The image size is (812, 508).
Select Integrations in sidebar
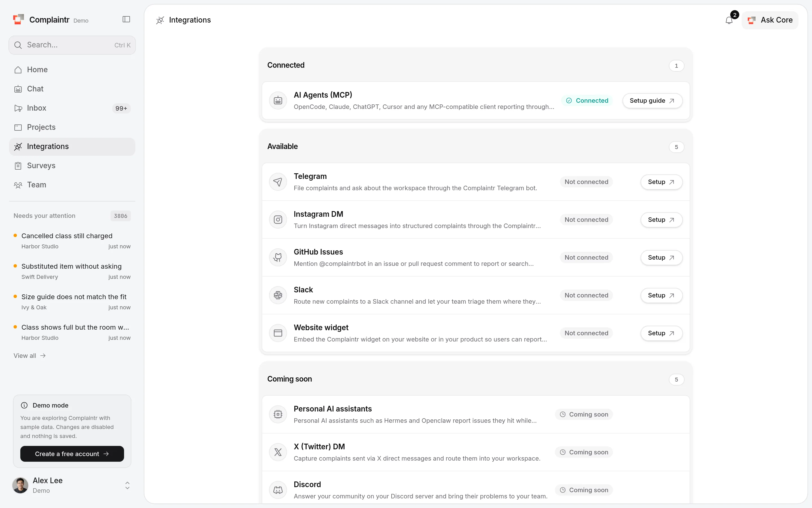point(72,146)
